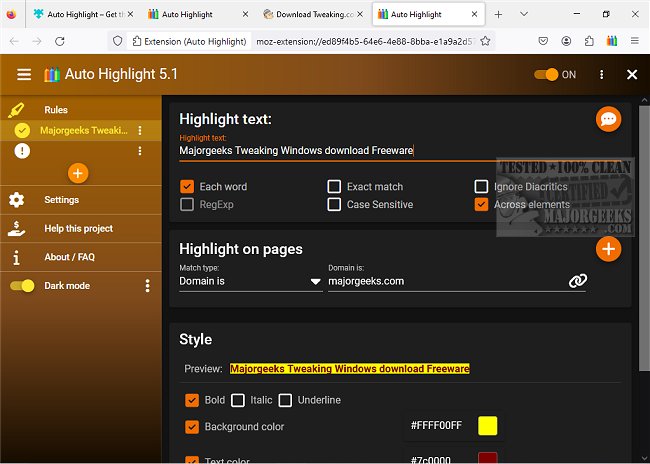Uncheck the Each word checkbox
650x464 pixels.
coord(187,187)
